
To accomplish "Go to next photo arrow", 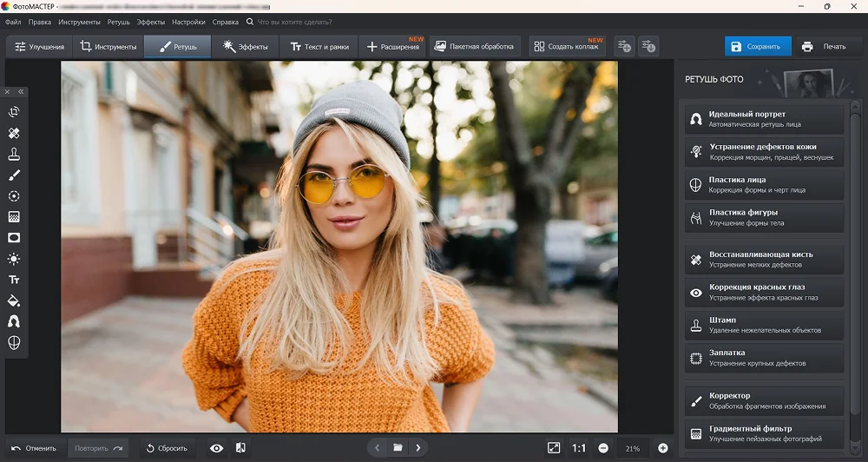I will (418, 447).
